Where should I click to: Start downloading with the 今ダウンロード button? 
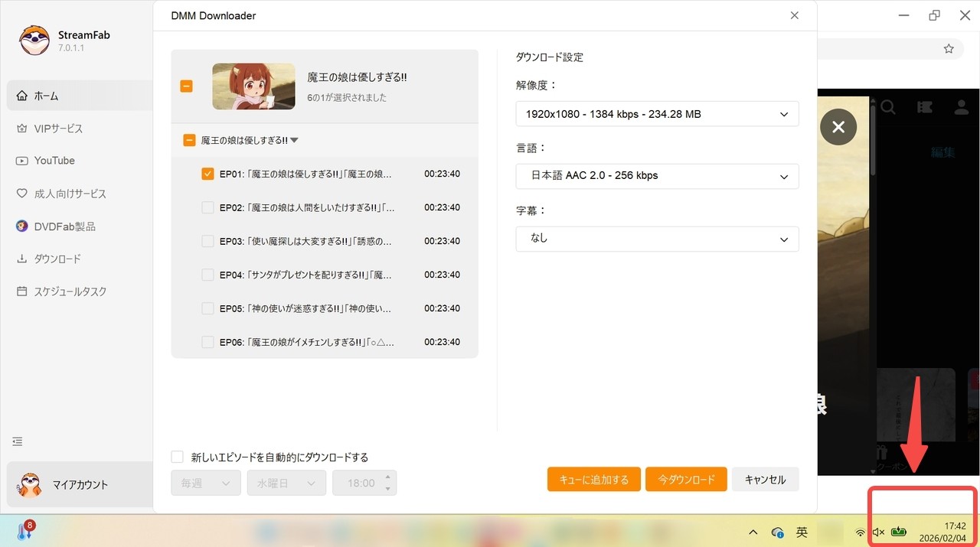pos(686,479)
